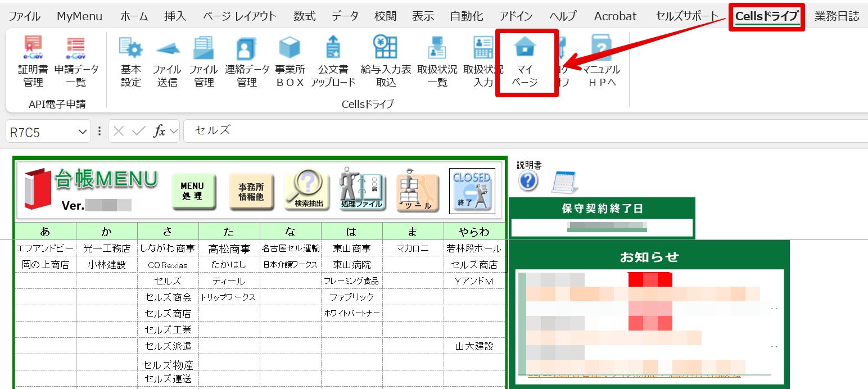
Task: Open 申請データ一覧 in the ribbon
Action: pos(76,62)
